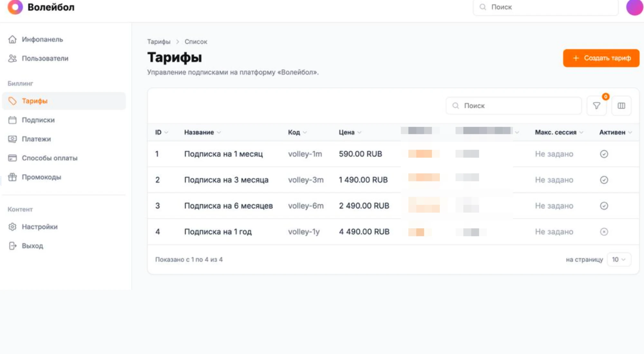
Task: Click the Тарифы tag icon in sidebar
Action: [x=12, y=101]
